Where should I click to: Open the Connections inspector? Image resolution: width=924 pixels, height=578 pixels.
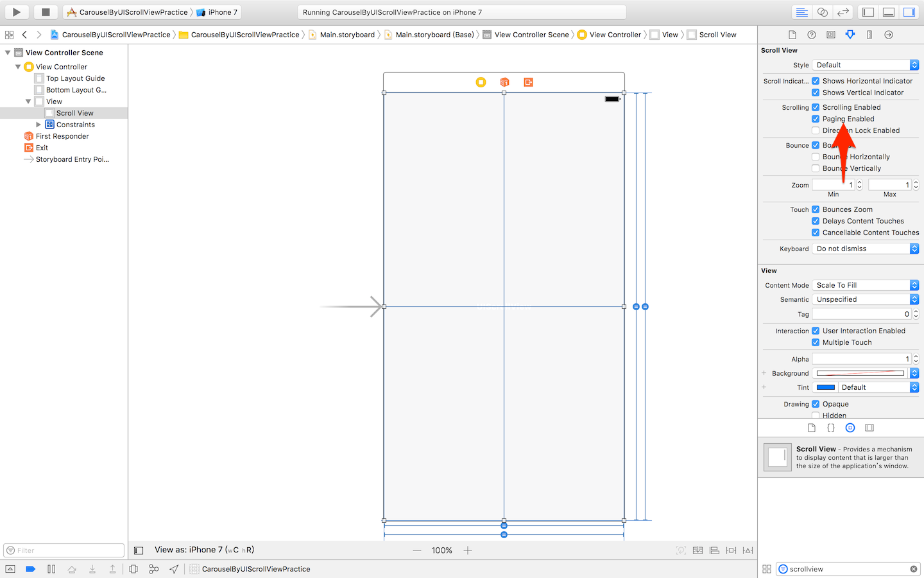(889, 35)
